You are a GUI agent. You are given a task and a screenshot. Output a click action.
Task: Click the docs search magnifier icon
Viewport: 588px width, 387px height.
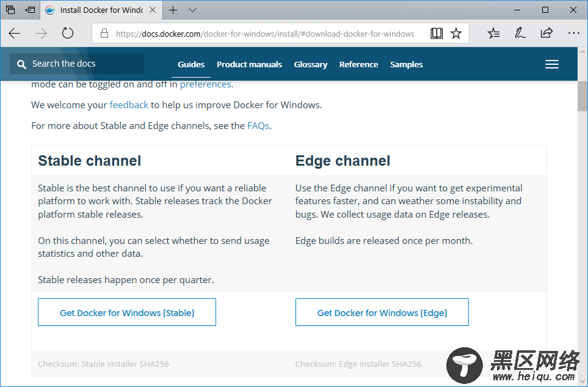click(21, 64)
